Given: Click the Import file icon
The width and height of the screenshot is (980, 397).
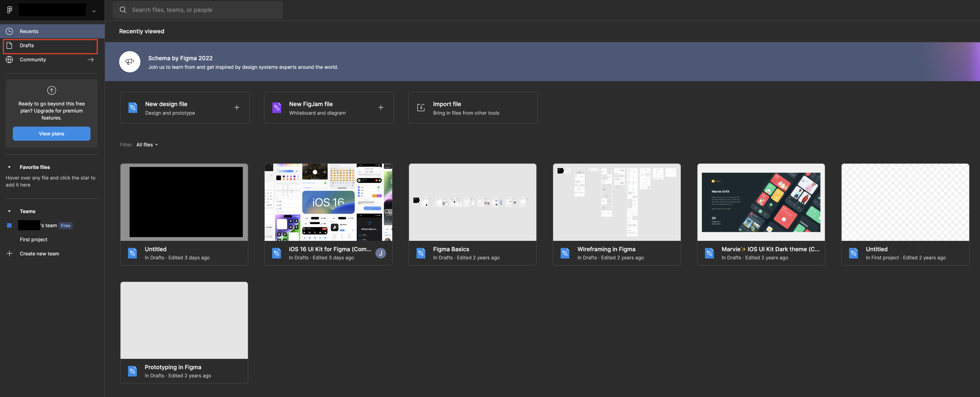Looking at the screenshot, I should tap(421, 108).
